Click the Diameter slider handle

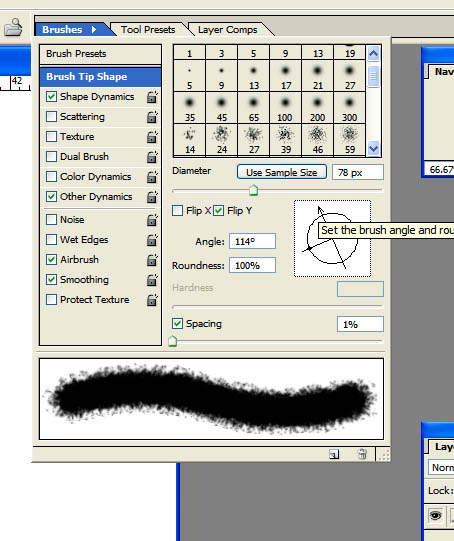[x=254, y=190]
